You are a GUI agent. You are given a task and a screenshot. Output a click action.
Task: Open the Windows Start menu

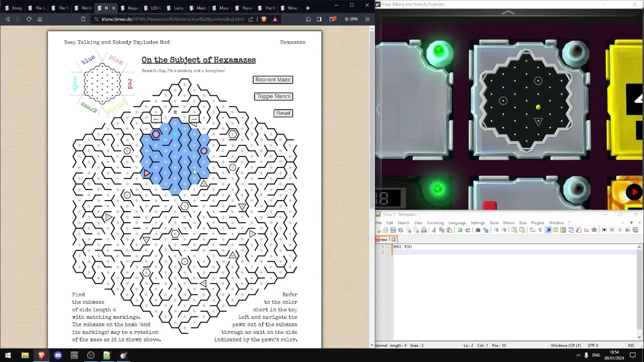tap(8, 355)
